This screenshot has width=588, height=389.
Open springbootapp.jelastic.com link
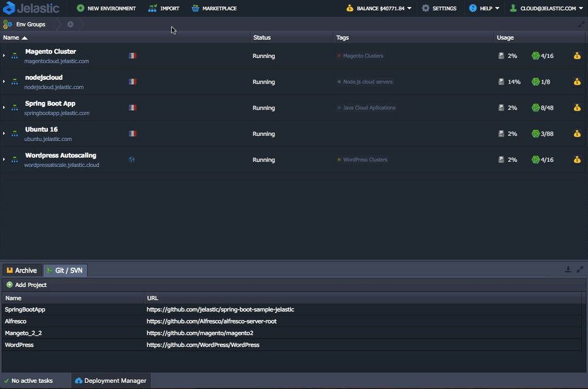[57, 113]
